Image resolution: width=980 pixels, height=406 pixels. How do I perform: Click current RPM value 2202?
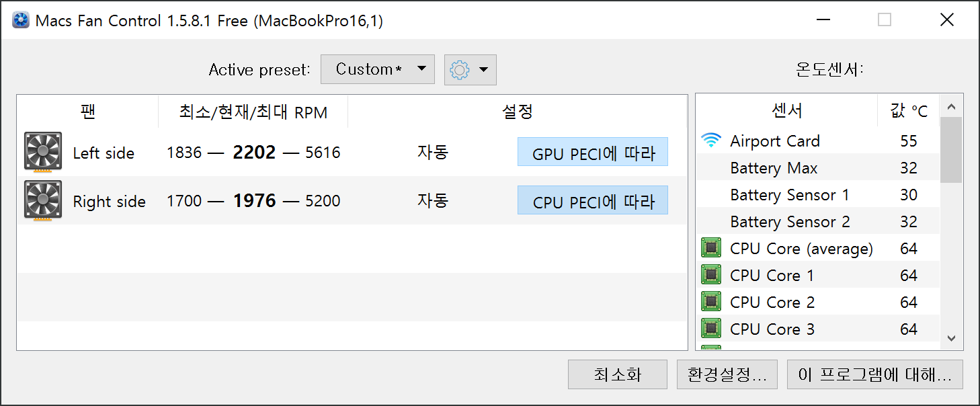point(254,152)
